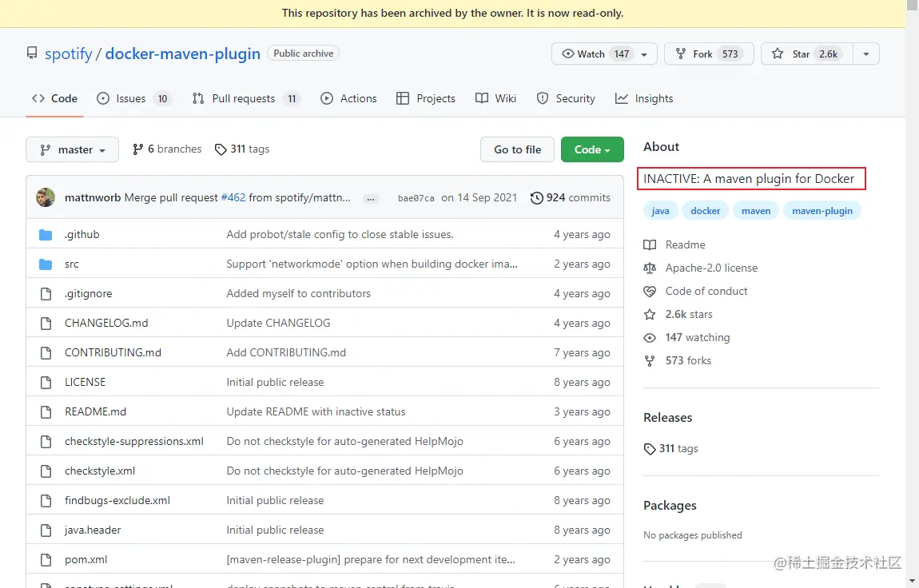This screenshot has width=919, height=588.
Task: Open the spotify owner link
Action: (69, 54)
